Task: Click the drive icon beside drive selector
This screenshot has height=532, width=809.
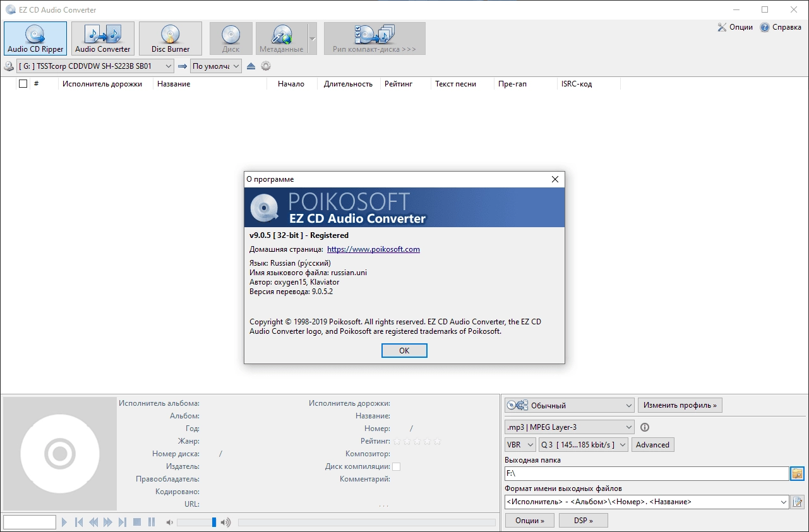Action: point(8,66)
